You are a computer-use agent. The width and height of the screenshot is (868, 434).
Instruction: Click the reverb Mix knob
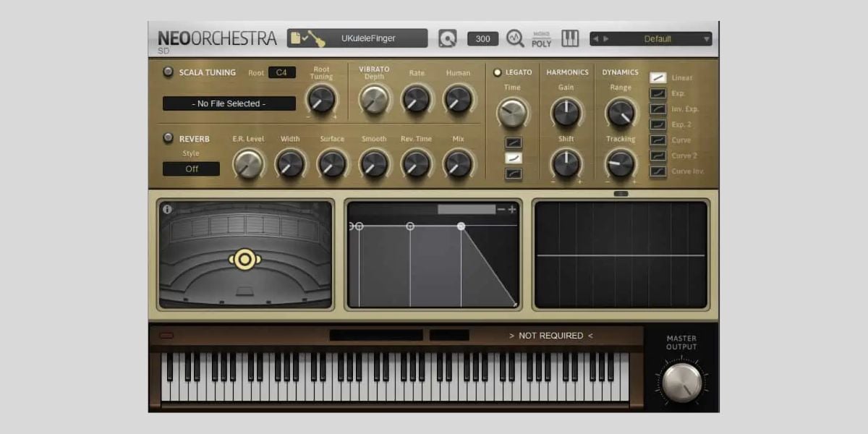(458, 164)
